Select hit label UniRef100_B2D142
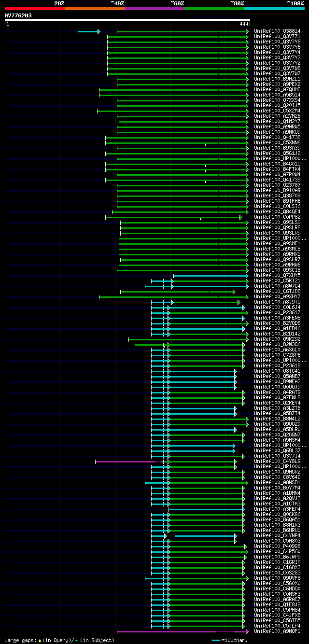This screenshot has height=644, width=309. point(277,334)
